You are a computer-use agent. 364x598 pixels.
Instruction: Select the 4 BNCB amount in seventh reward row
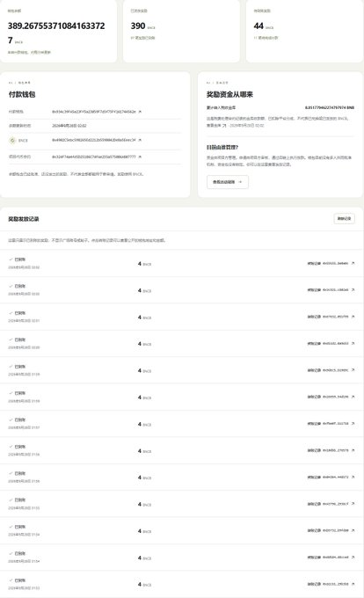point(144,424)
